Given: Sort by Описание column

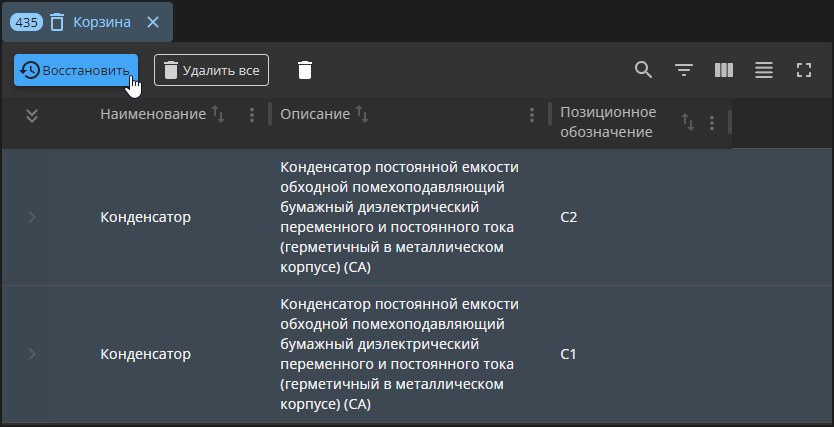Looking at the screenshot, I should [x=362, y=114].
